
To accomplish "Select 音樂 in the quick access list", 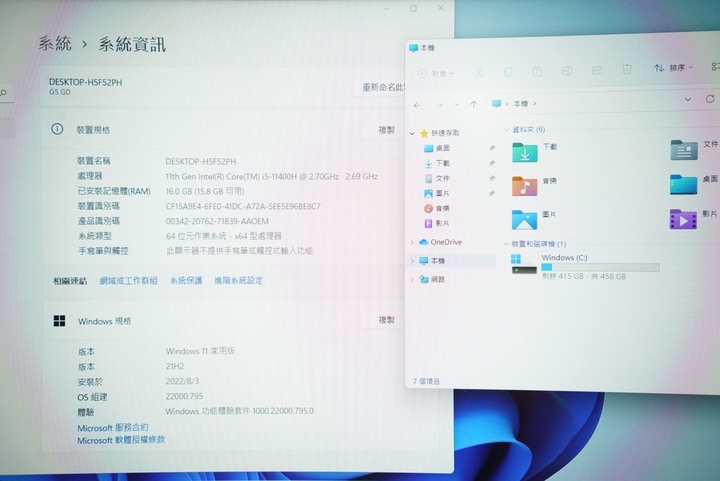I will click(437, 208).
